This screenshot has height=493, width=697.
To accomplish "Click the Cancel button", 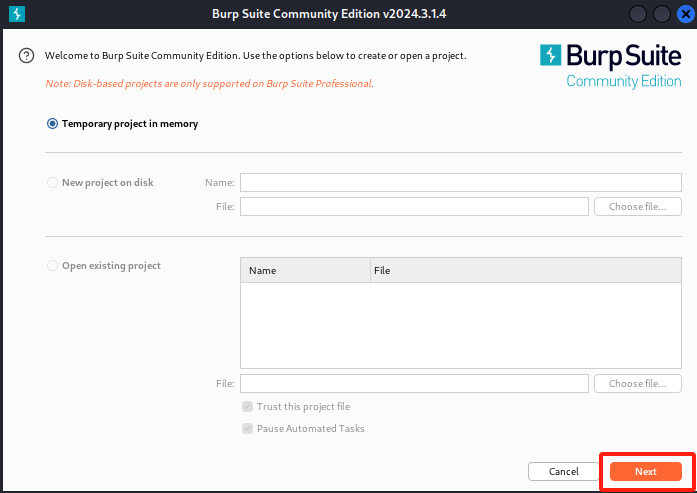I will [x=564, y=471].
